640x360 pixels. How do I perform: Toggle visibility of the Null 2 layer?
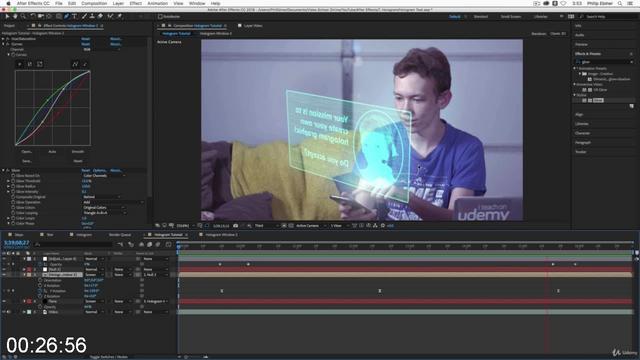pos(4,269)
